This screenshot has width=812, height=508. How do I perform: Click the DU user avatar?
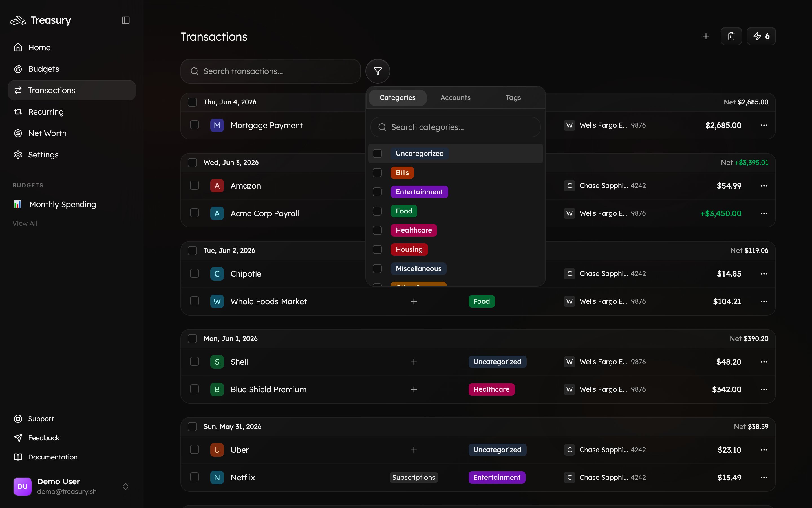pyautogui.click(x=23, y=487)
